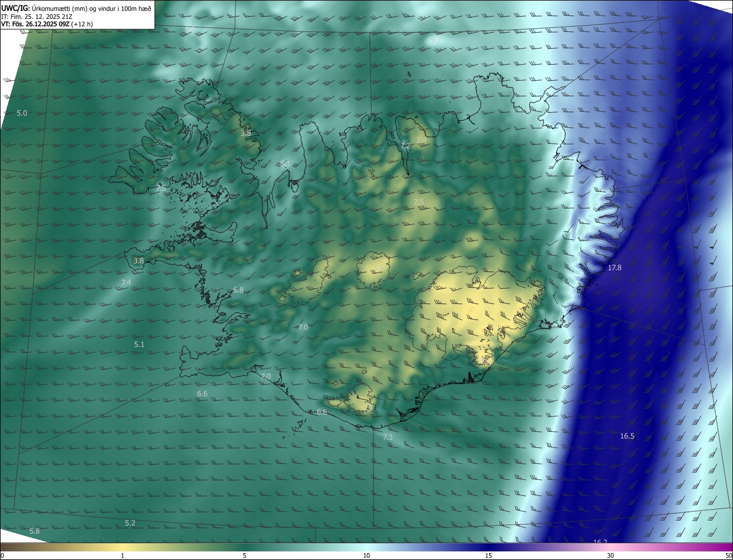Screen dimensions: 733x560
Task: Click the 7.2 value label
Action: click(x=405, y=147)
